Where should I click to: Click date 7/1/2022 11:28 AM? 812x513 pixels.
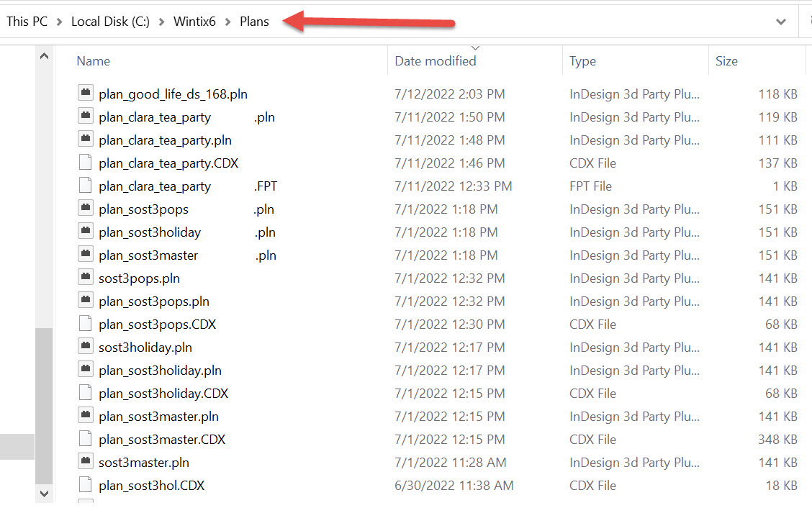pyautogui.click(x=450, y=463)
